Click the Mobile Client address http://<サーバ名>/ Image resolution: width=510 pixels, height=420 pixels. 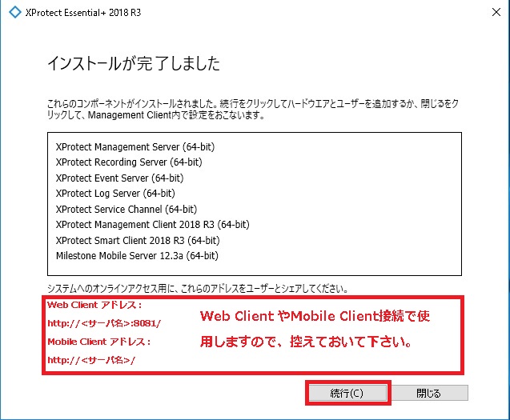tap(91, 360)
